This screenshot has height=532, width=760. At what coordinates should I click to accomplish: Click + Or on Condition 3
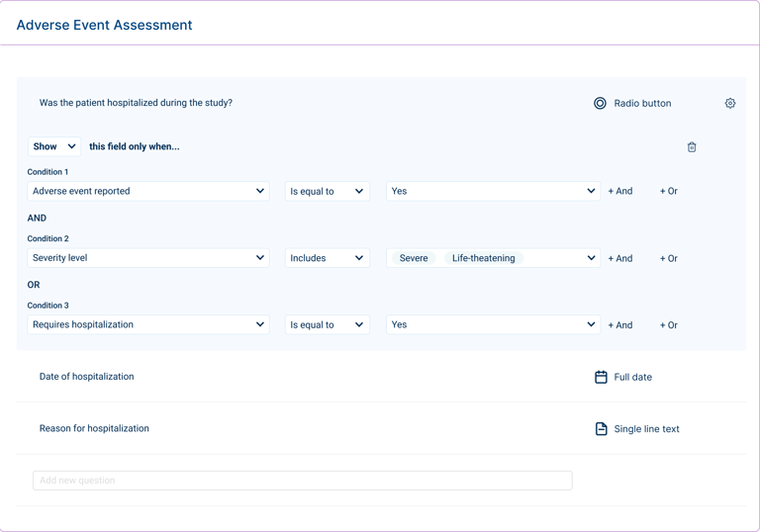pos(669,324)
